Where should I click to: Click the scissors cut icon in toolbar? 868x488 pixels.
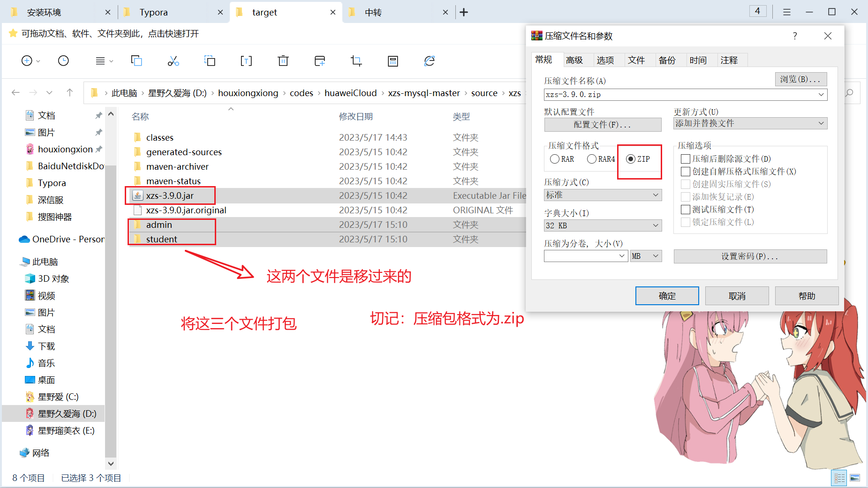click(173, 61)
